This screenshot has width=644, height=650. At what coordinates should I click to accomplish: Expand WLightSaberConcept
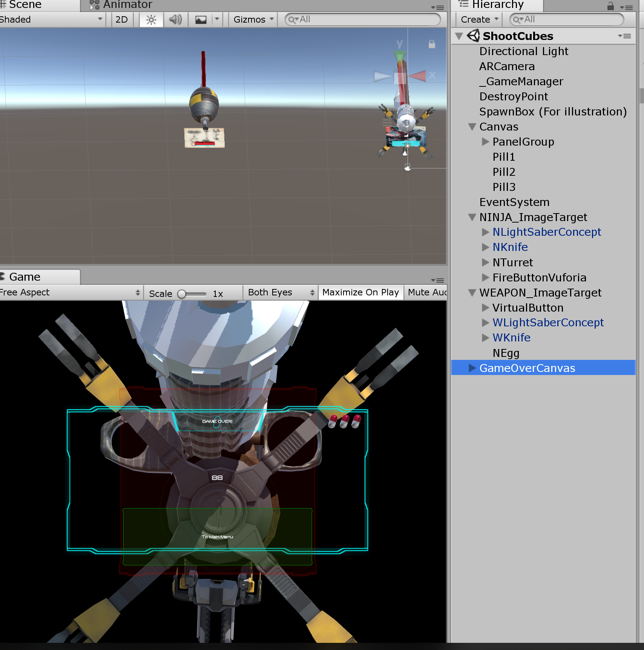click(x=485, y=323)
